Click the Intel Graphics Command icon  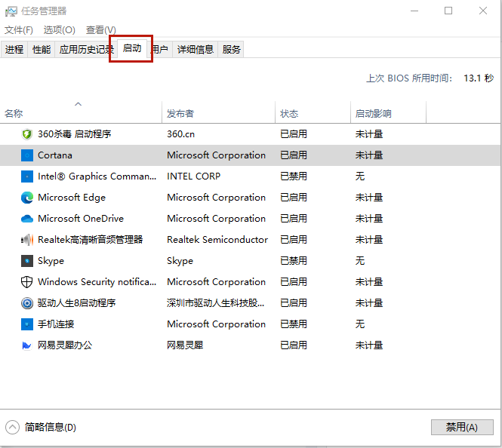(x=27, y=176)
